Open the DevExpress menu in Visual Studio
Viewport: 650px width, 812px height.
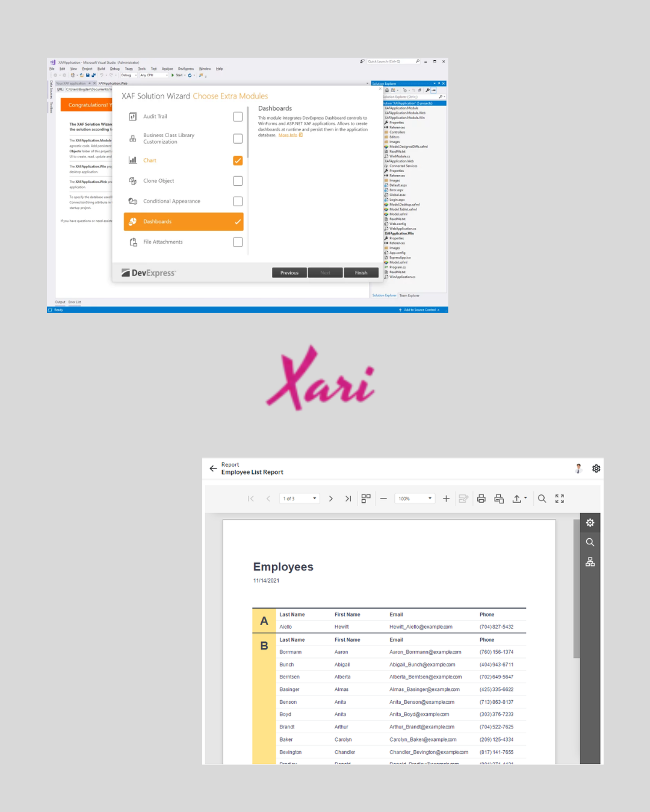pos(186,69)
